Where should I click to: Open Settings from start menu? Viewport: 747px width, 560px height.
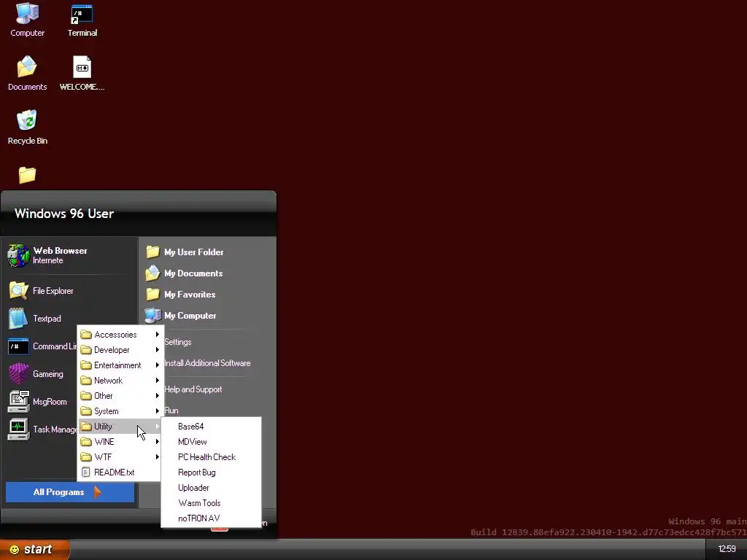coord(178,342)
